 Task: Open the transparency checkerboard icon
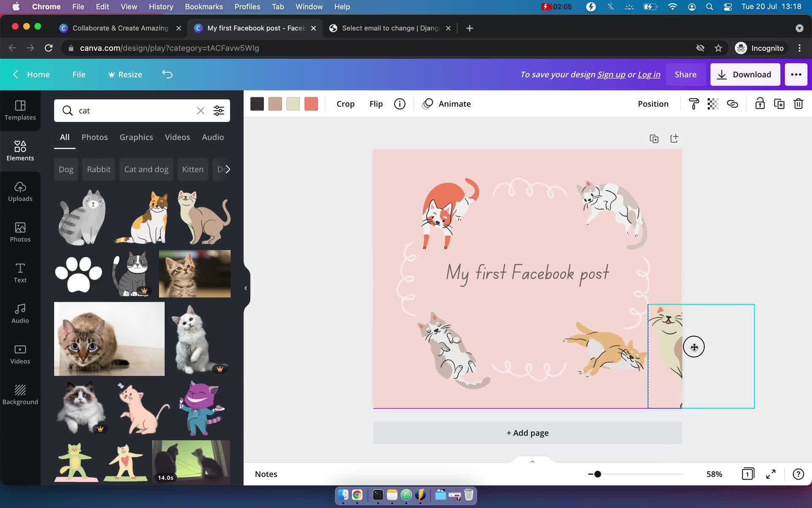click(x=713, y=104)
